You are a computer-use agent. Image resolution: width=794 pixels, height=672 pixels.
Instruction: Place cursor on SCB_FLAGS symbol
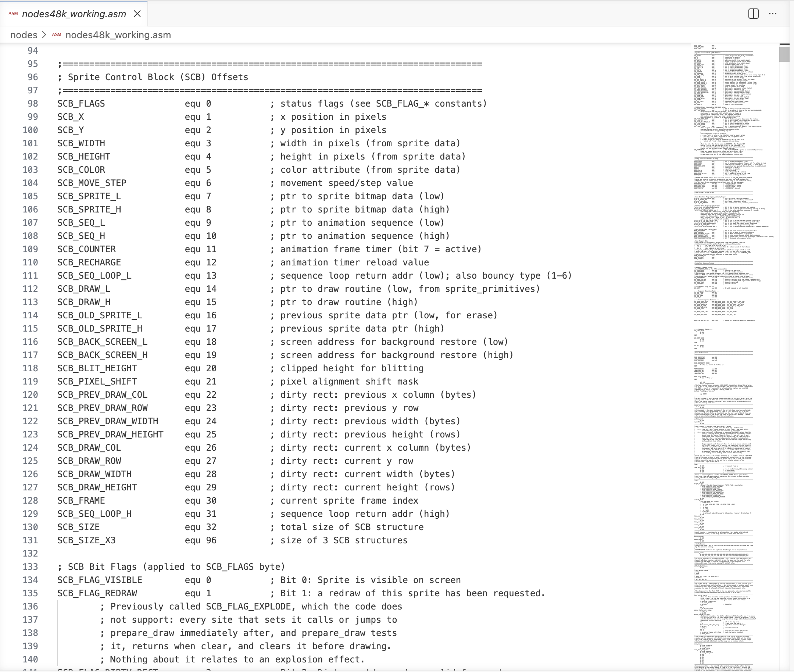[x=81, y=104]
